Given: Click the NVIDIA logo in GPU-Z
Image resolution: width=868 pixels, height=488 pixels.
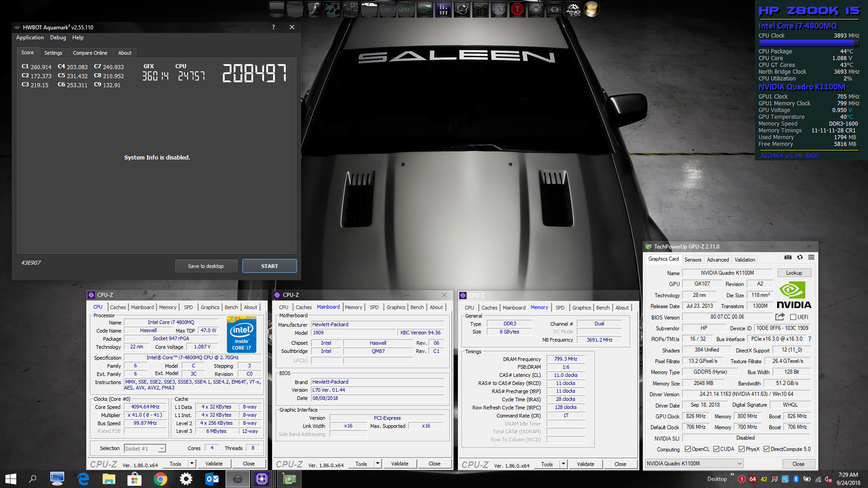Looking at the screenshot, I should tap(794, 295).
